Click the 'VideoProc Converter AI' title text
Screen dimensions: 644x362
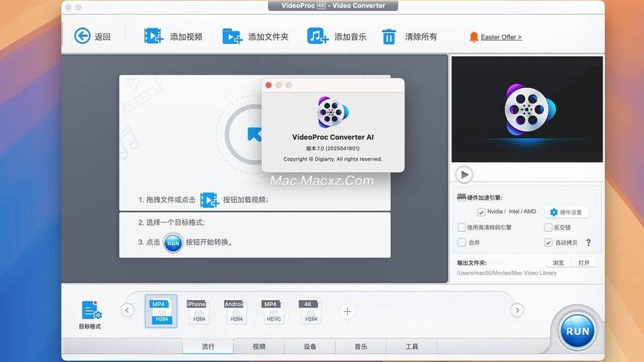pos(333,137)
